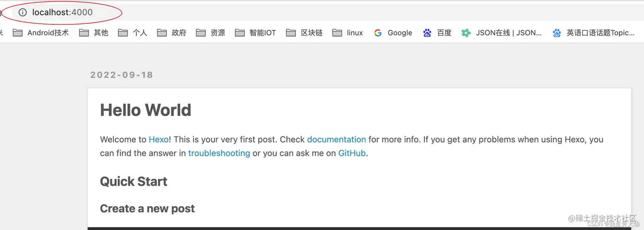Open the JSON在线 bookmark

502,33
